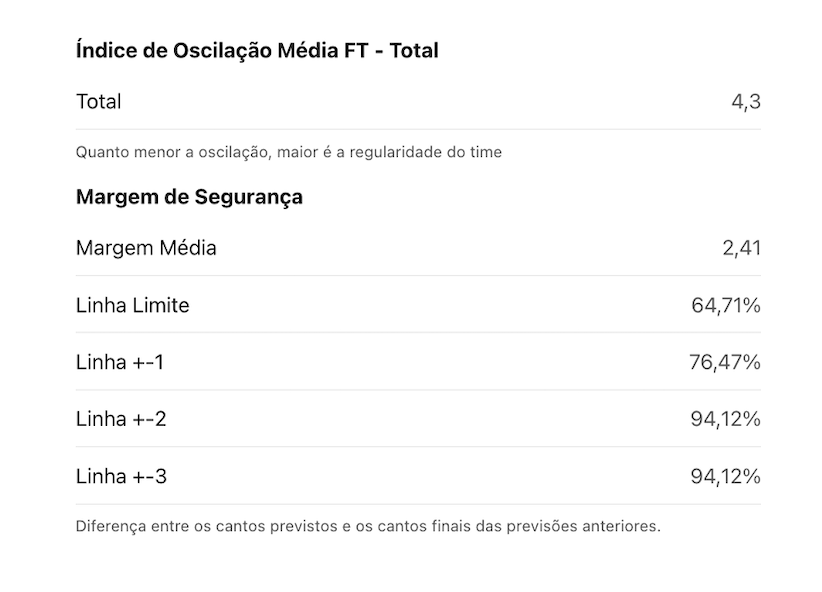822x592 pixels.
Task: Click the 64,71% percentage value
Action: point(726,305)
